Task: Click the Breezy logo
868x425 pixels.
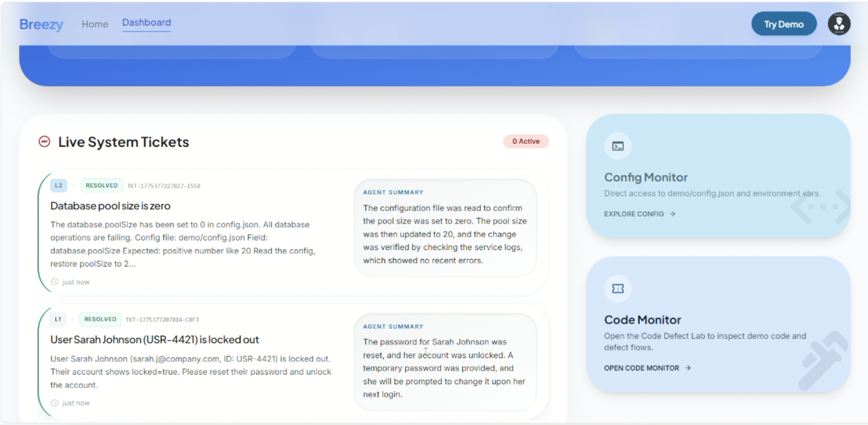Action: point(41,24)
